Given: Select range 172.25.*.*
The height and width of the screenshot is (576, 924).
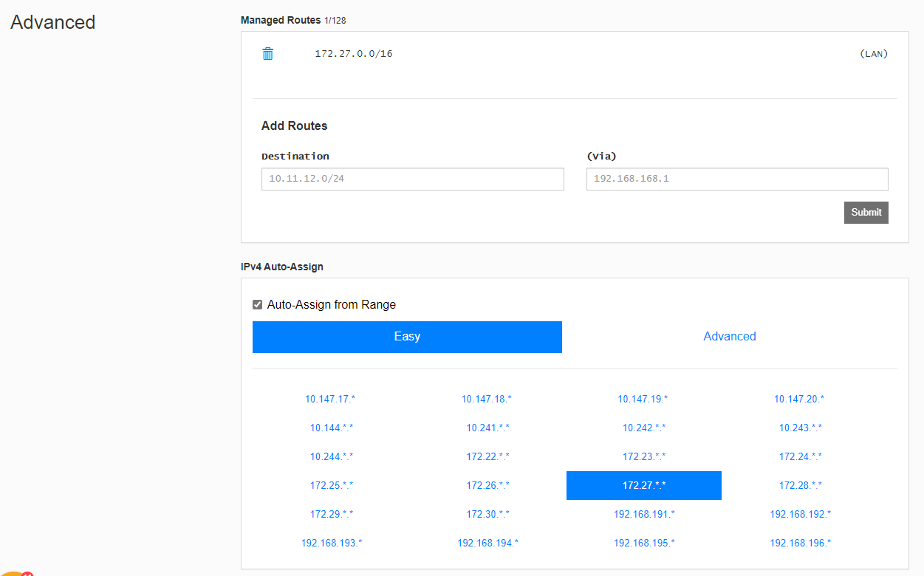Looking at the screenshot, I should click(332, 485).
